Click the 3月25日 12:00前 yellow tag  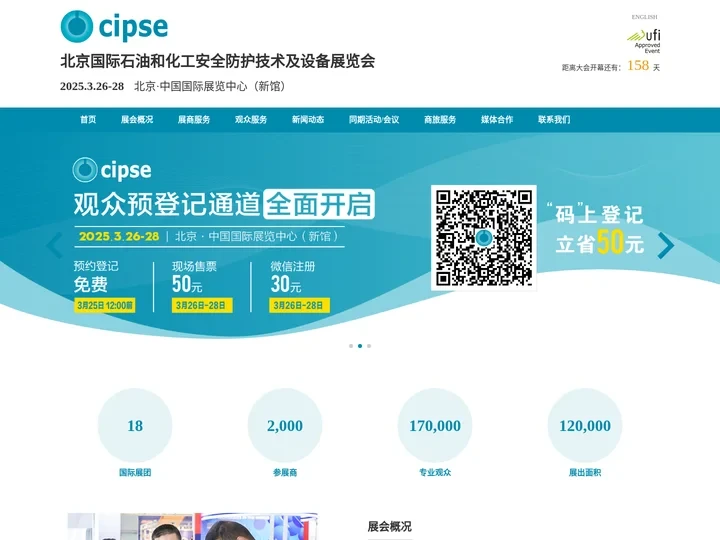pyautogui.click(x=105, y=305)
